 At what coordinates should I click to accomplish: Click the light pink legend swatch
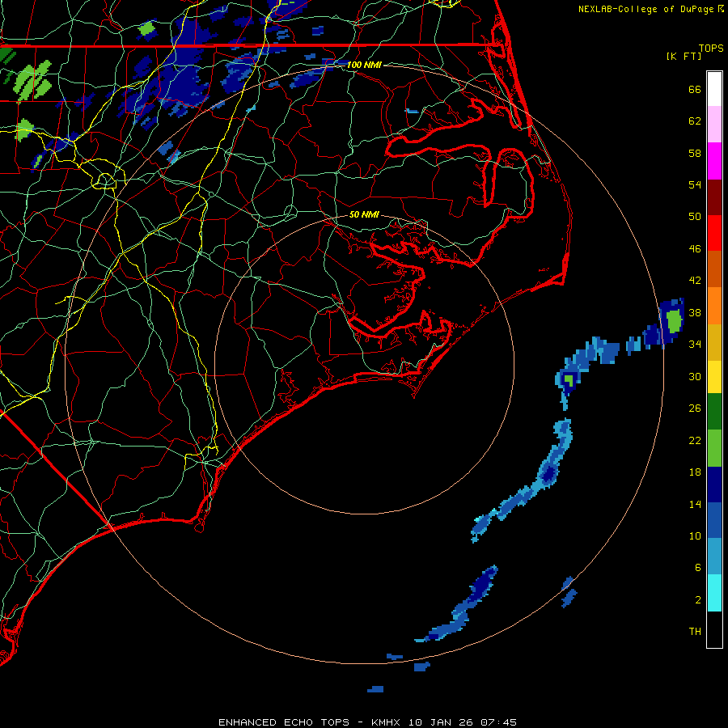pyautogui.click(x=714, y=125)
